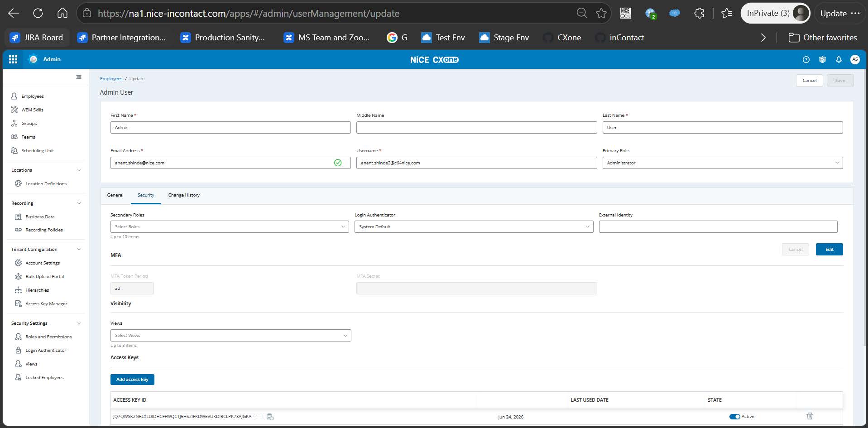
Task: Collapse the sidebar using menu icon
Action: click(x=79, y=77)
